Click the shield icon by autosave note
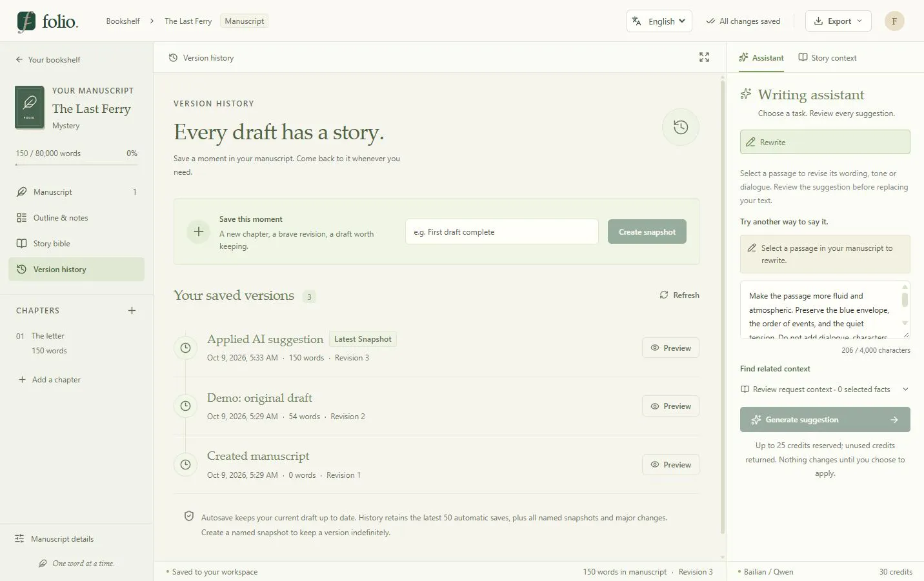This screenshot has width=924, height=581. pos(189,516)
